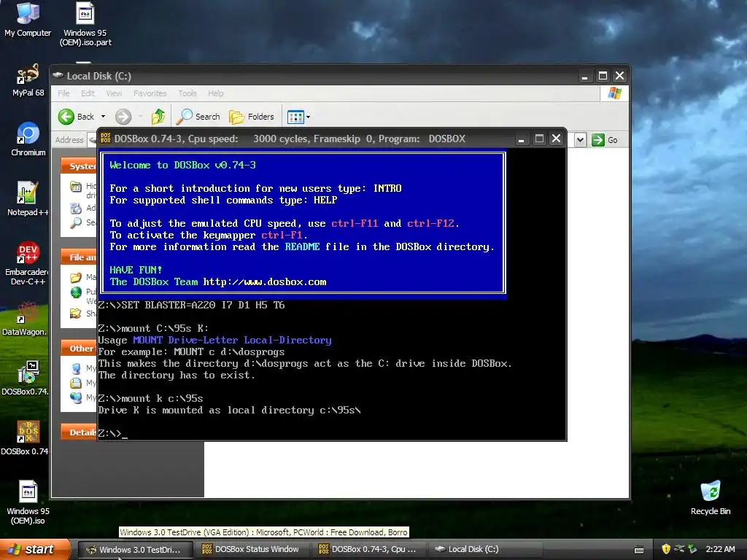Image resolution: width=747 pixels, height=560 pixels.
Task: Open the Views dropdown arrow
Action: click(x=309, y=117)
